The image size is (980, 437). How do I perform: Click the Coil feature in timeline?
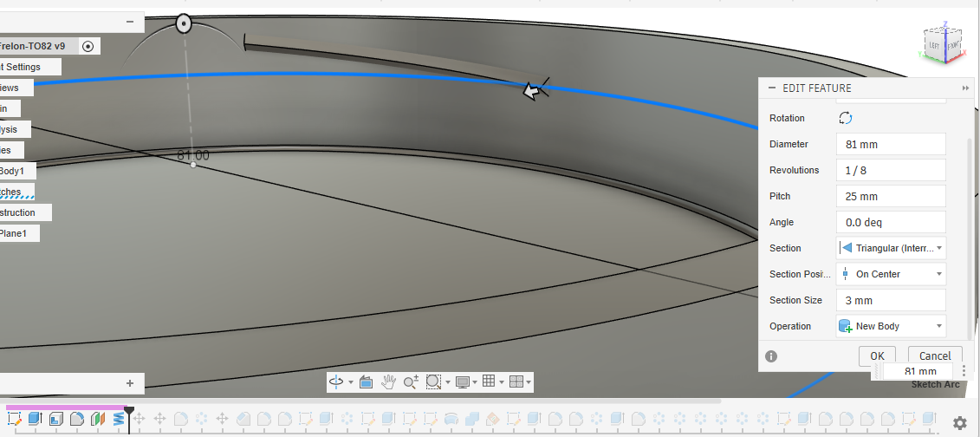(119, 419)
